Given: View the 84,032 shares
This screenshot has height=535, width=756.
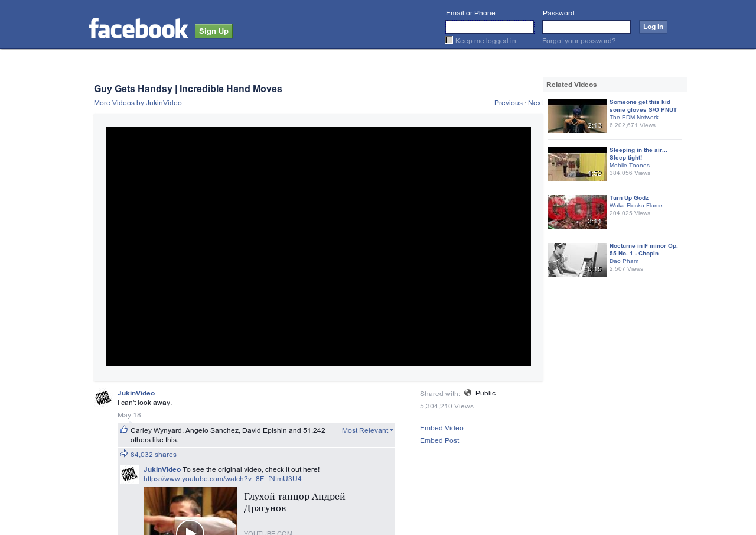Looking at the screenshot, I should click(x=154, y=455).
